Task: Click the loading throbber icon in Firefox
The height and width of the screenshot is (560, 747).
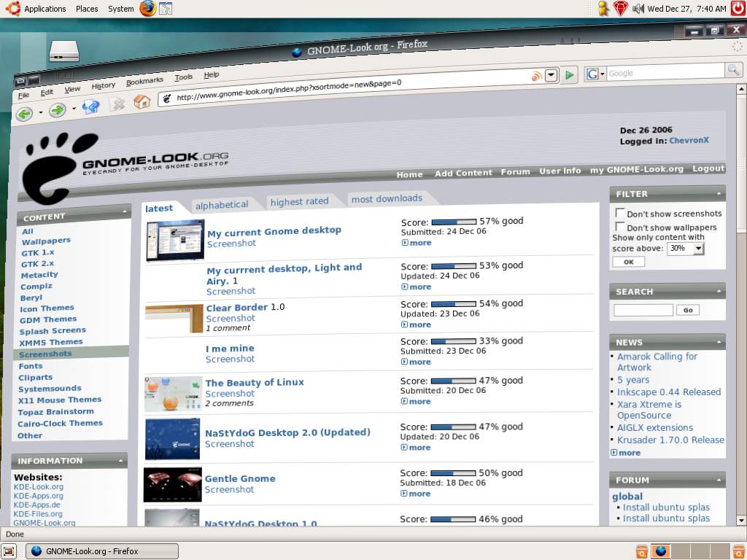Action: coord(737,46)
